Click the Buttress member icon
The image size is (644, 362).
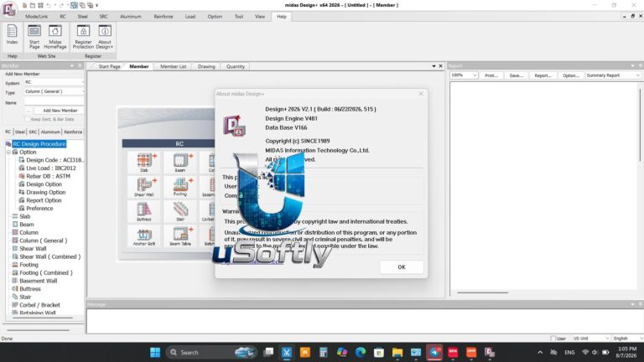click(x=144, y=212)
